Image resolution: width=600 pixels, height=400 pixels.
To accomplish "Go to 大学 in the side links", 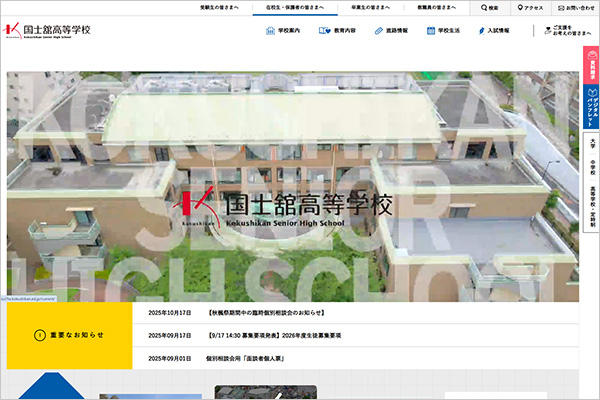I will (x=591, y=144).
